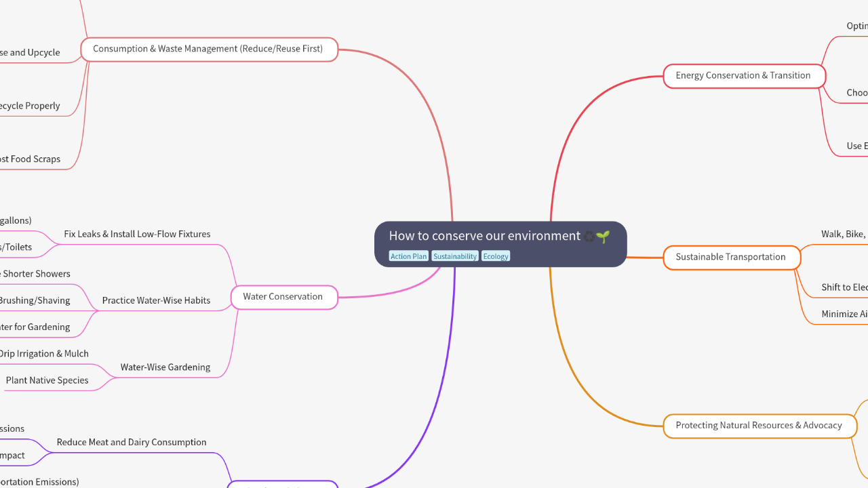The width and height of the screenshot is (868, 488).
Task: Select the 'Drip Irrigation & Mulch' leaf
Action: point(45,354)
